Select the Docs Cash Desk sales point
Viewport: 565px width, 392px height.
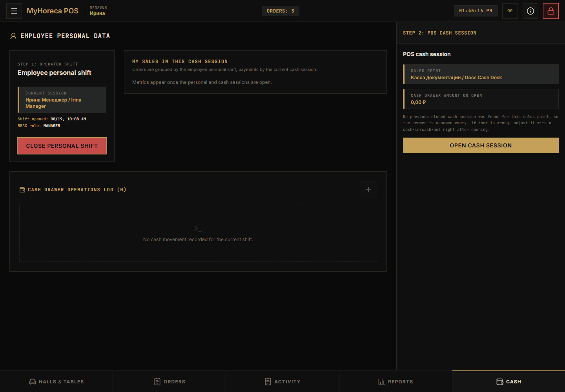pyautogui.click(x=481, y=74)
